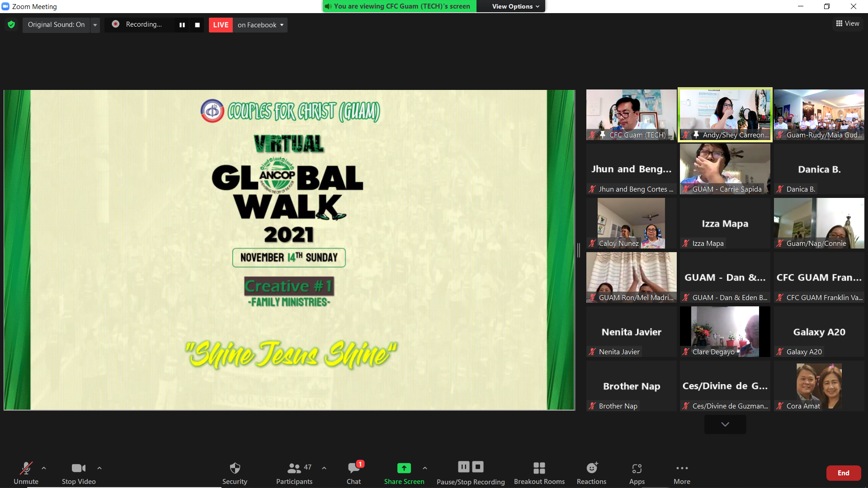Select CFC GUAM Franklin tile

819,277
